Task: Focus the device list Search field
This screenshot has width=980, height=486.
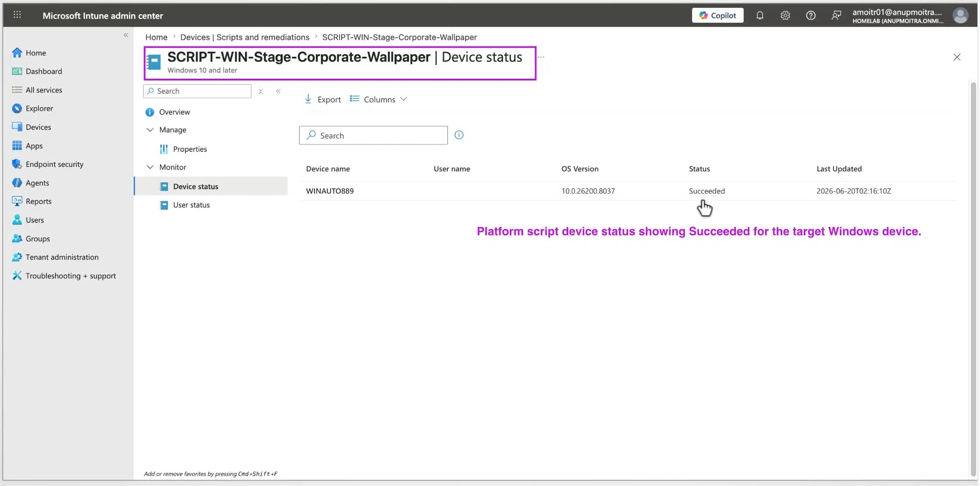Action: (373, 135)
